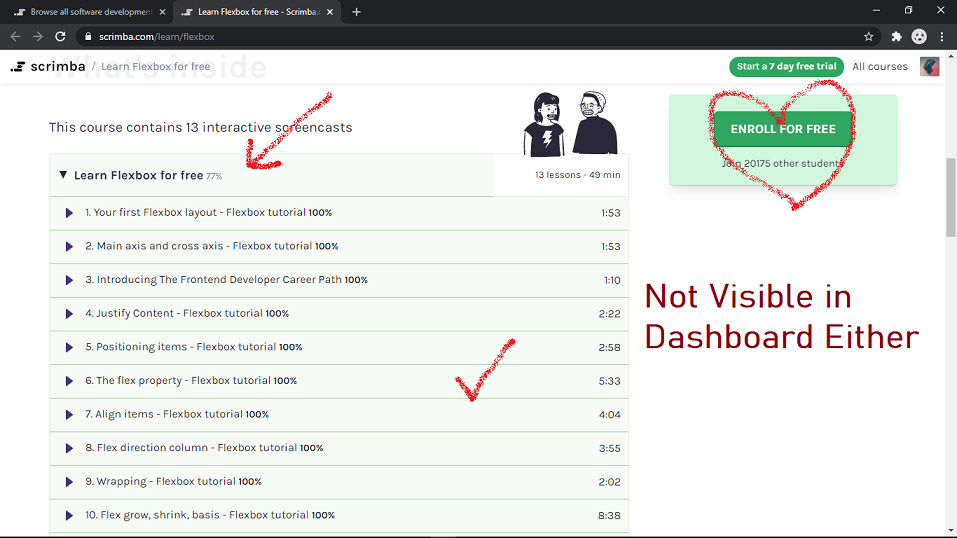This screenshot has height=538, width=957.
Task: Click the 5:33 duration of lesson 6
Action: pos(609,381)
